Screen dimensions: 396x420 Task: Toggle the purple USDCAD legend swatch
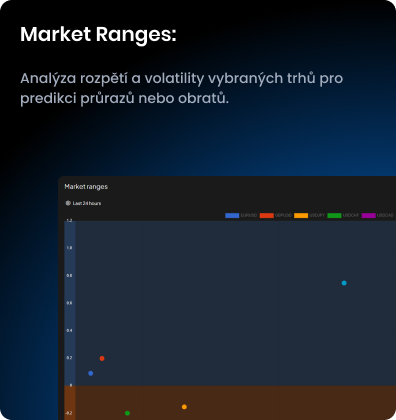[x=369, y=215]
